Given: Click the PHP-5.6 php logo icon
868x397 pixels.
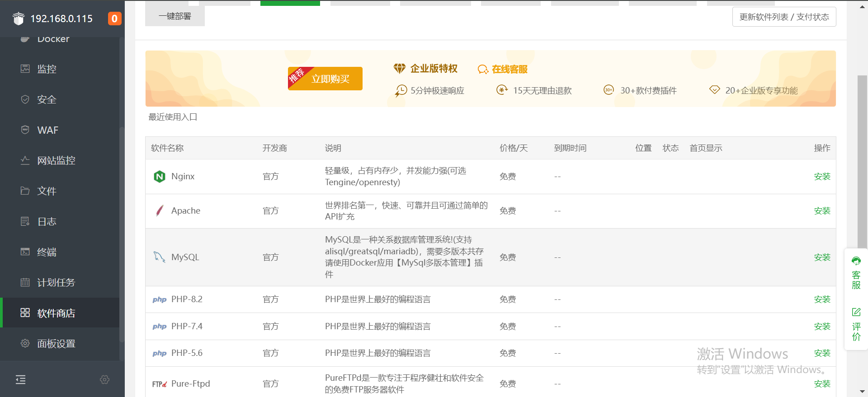Looking at the screenshot, I should 160,353.
